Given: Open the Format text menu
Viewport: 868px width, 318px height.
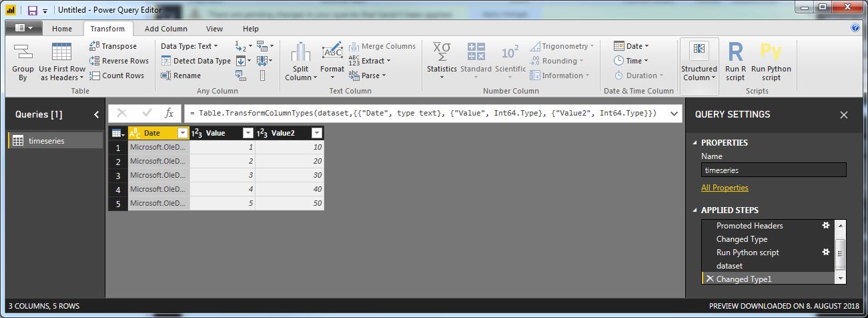Looking at the screenshot, I should (x=332, y=62).
